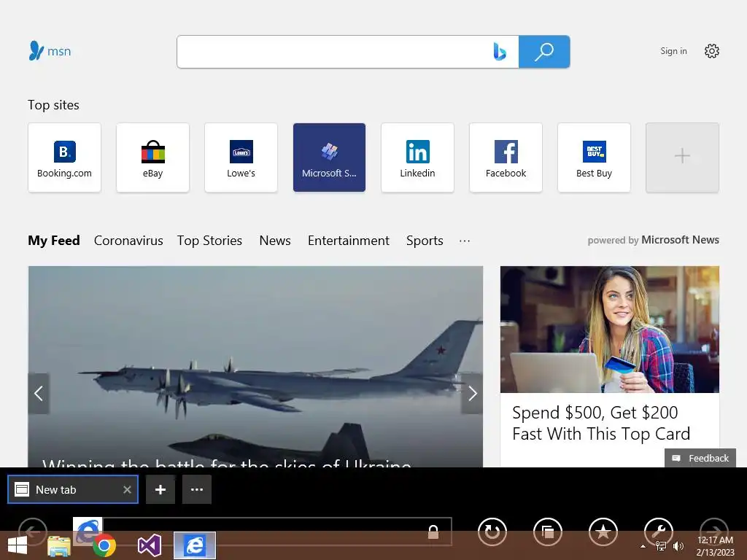Click the address bar lock icon
Screen dimensions: 747x560
[433, 532]
